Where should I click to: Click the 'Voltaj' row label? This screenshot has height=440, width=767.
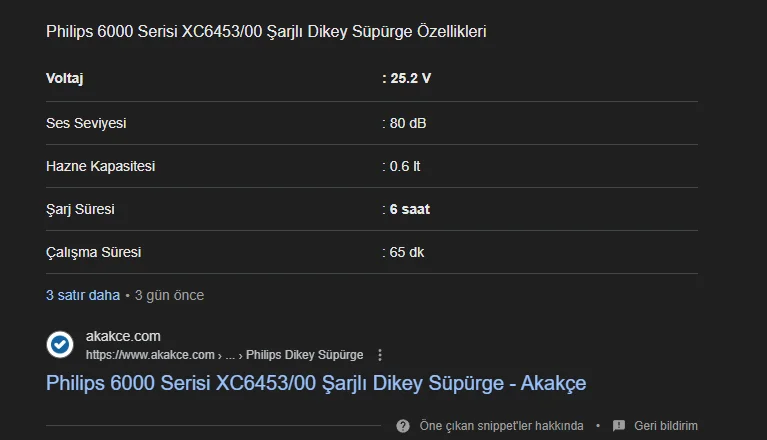coord(66,77)
